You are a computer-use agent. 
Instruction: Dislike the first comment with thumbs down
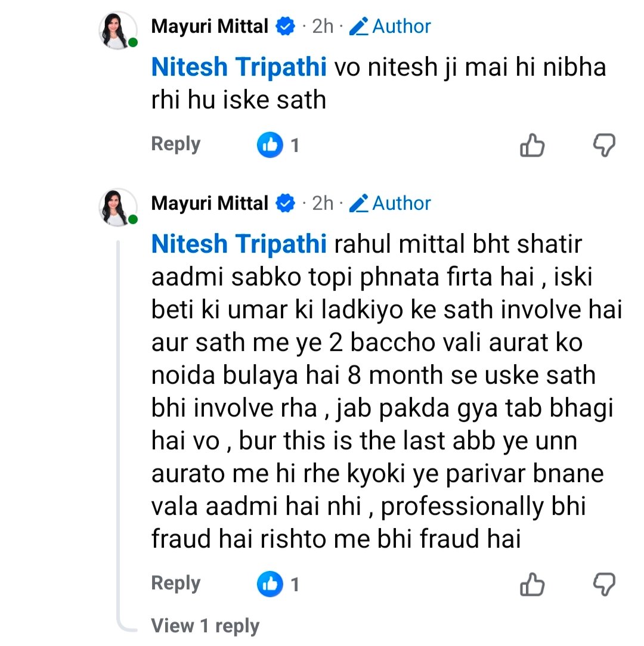pos(603,145)
